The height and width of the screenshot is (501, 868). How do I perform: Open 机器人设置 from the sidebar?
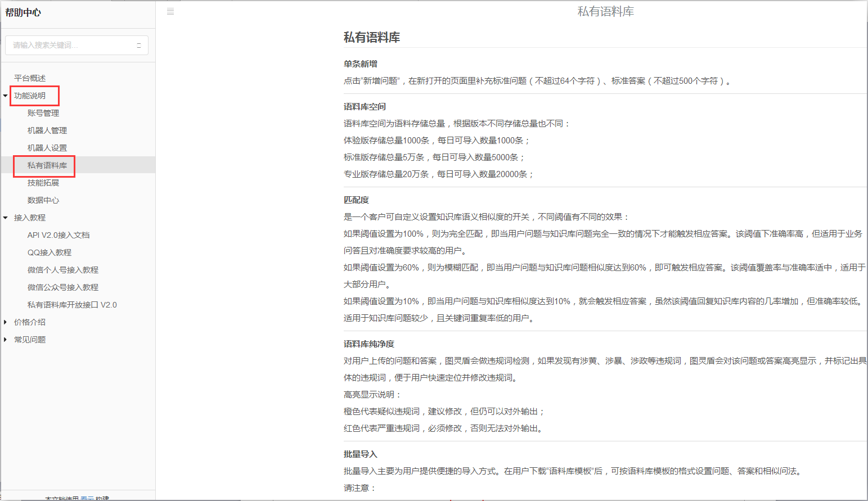tap(47, 148)
